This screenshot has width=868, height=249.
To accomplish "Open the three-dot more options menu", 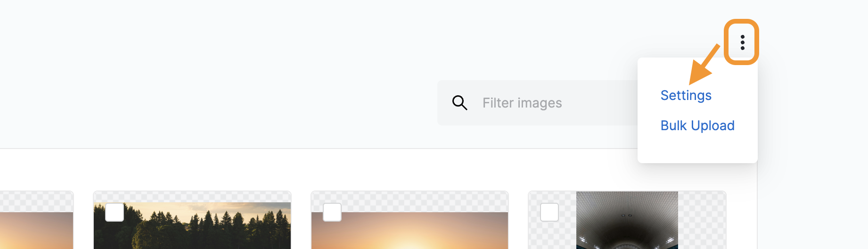I will pos(742,42).
